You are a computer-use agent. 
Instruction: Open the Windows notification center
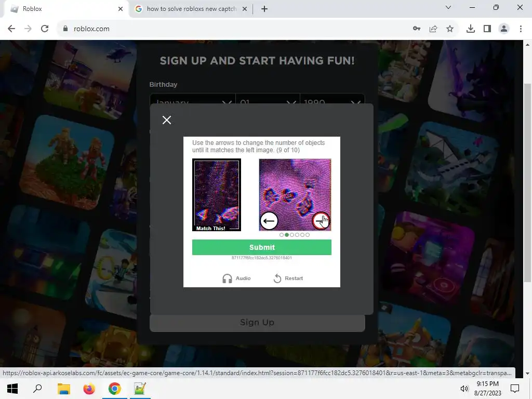click(515, 389)
